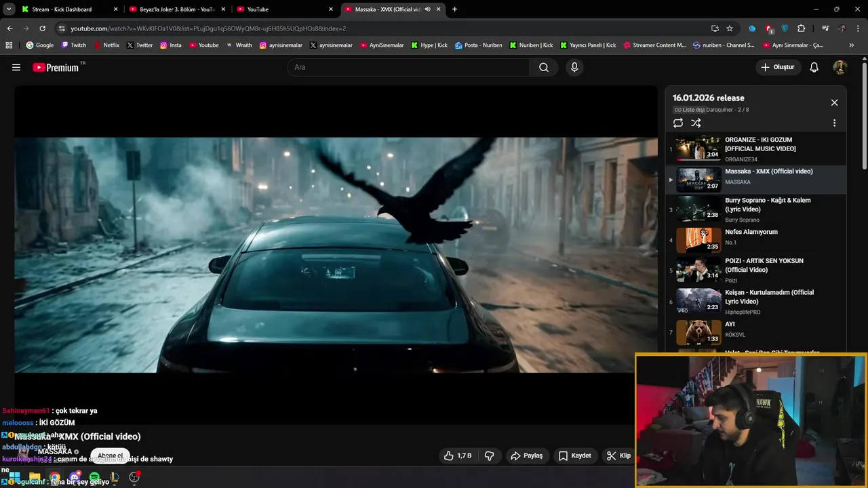Open Spotify from the taskbar
Image resolution: width=868 pixels, height=488 pixels.
[94, 477]
